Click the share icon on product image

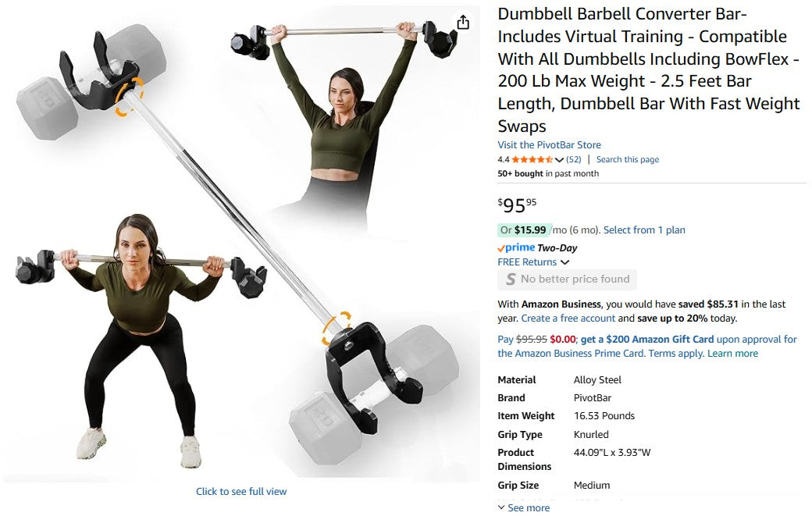(463, 23)
